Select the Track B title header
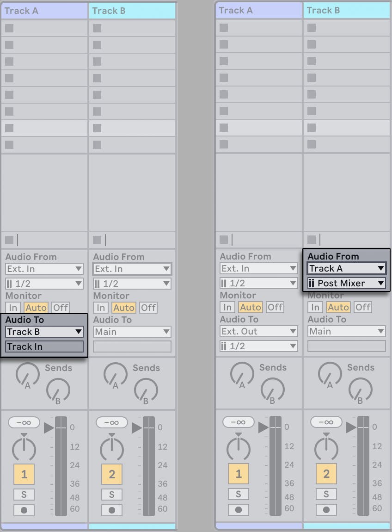392x532 pixels. point(132,10)
